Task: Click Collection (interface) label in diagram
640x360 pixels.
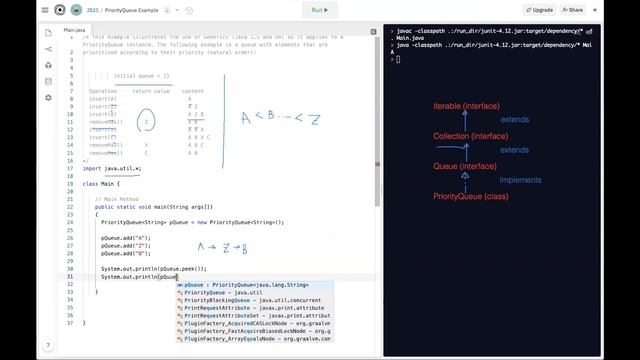Action: pos(471,136)
